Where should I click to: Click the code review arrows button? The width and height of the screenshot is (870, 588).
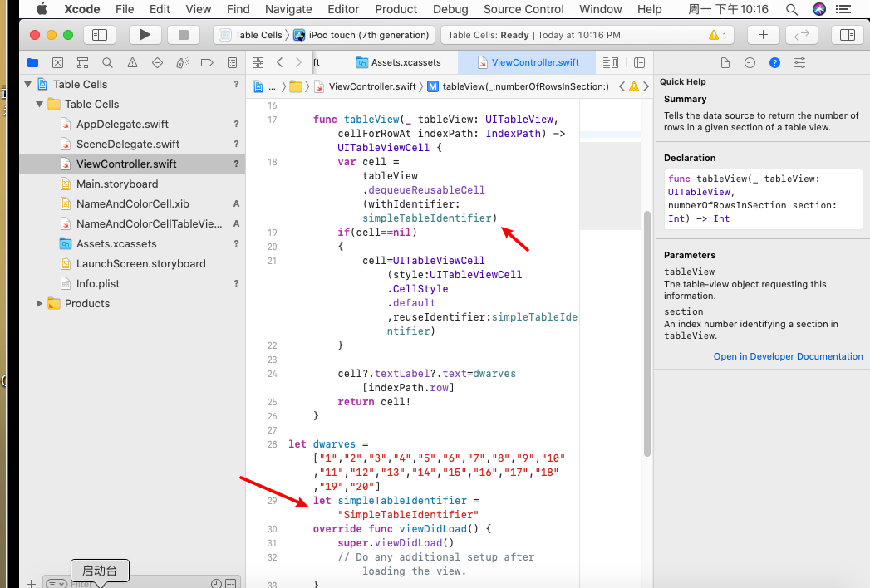pos(802,35)
